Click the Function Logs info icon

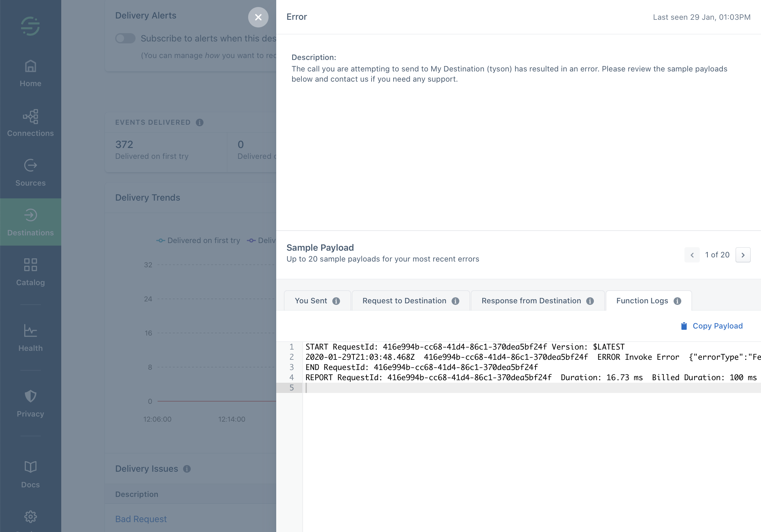(677, 301)
